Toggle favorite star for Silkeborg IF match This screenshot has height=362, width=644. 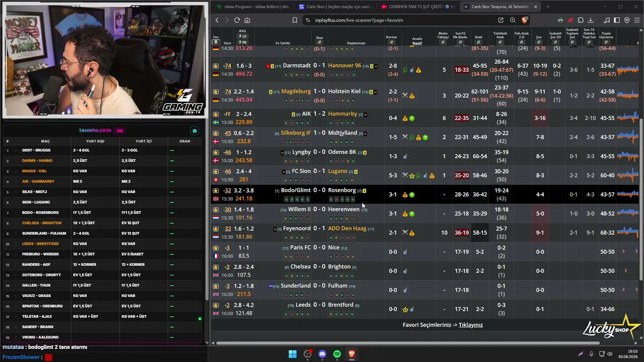click(216, 133)
